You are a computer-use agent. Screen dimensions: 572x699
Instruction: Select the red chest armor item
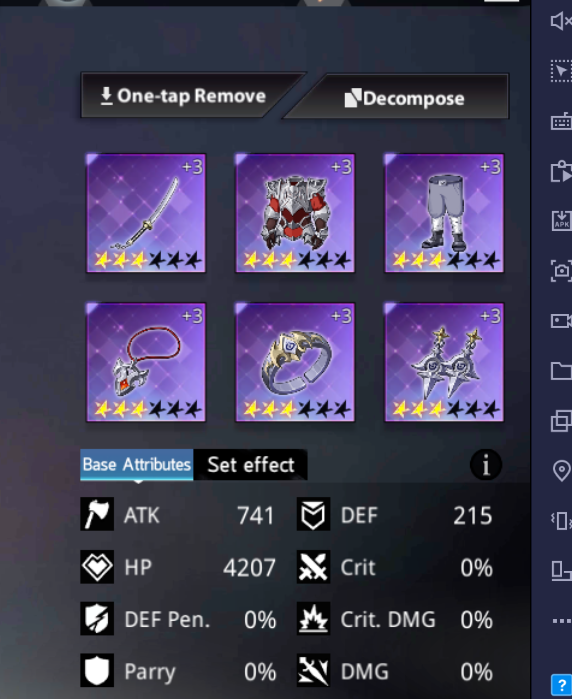point(295,213)
